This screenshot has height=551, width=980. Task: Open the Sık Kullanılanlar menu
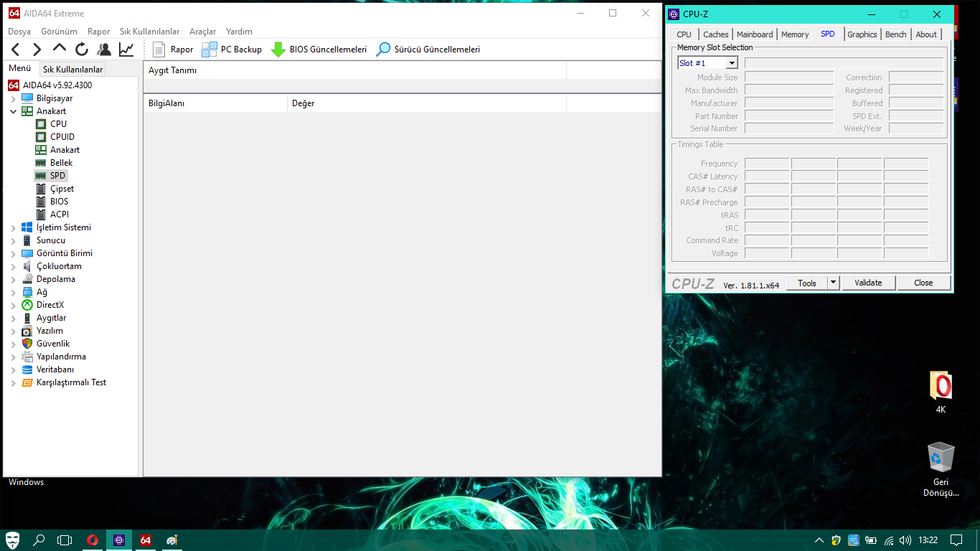pos(149,32)
